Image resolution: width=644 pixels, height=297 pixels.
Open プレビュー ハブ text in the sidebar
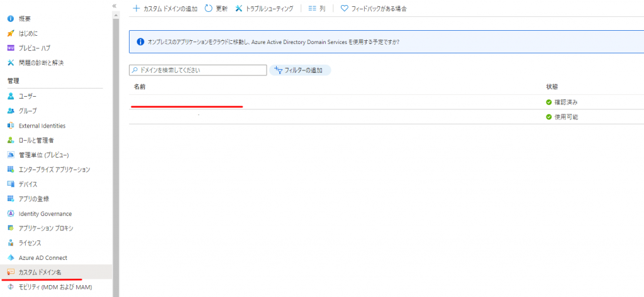[x=35, y=48]
